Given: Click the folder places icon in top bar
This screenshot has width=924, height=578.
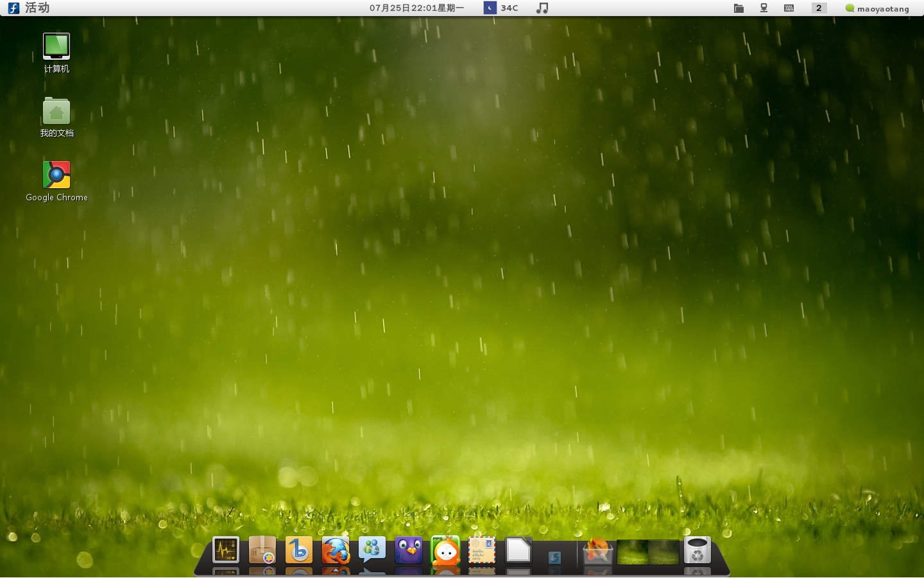Looking at the screenshot, I should [739, 8].
